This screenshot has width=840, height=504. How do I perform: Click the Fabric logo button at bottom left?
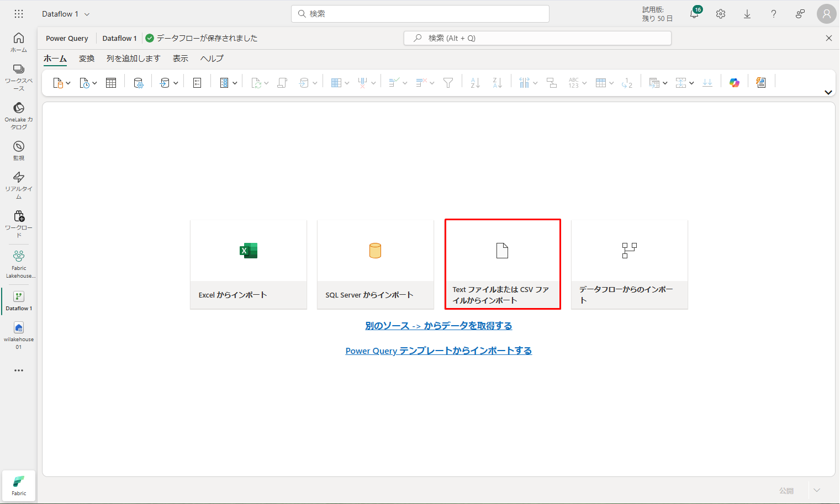click(x=19, y=486)
